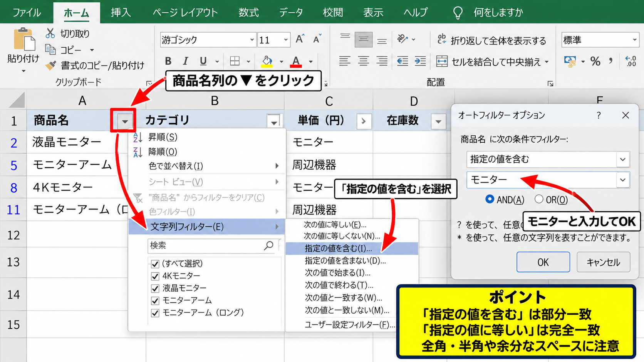Open the 挿入 ribbon tab
This screenshot has width=644, height=362.
pos(121,12)
